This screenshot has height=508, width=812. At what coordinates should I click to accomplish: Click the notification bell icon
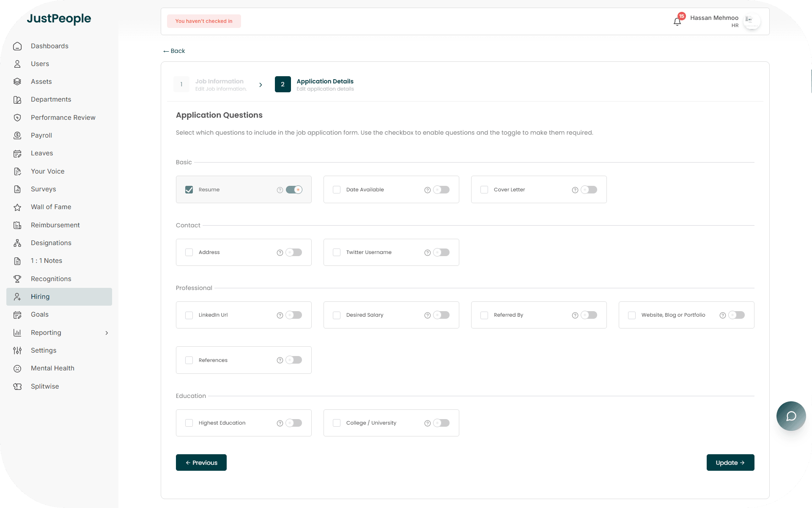coord(677,22)
